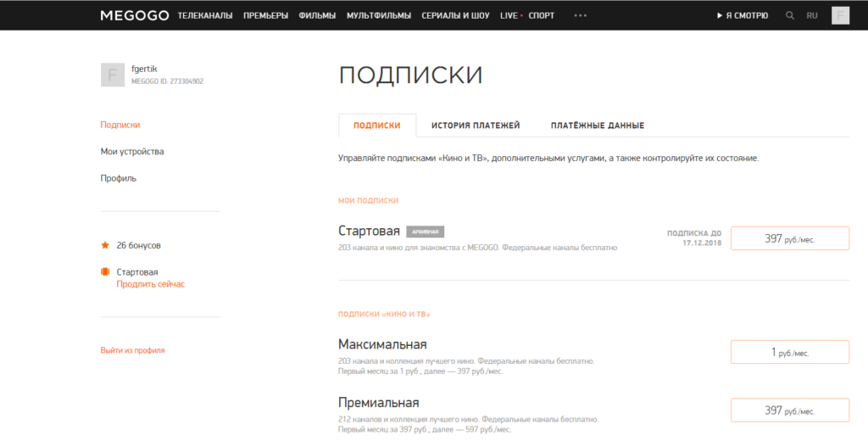Click the Подписка до 17.12.2018 text
This screenshot has height=441, width=868.
(x=694, y=238)
